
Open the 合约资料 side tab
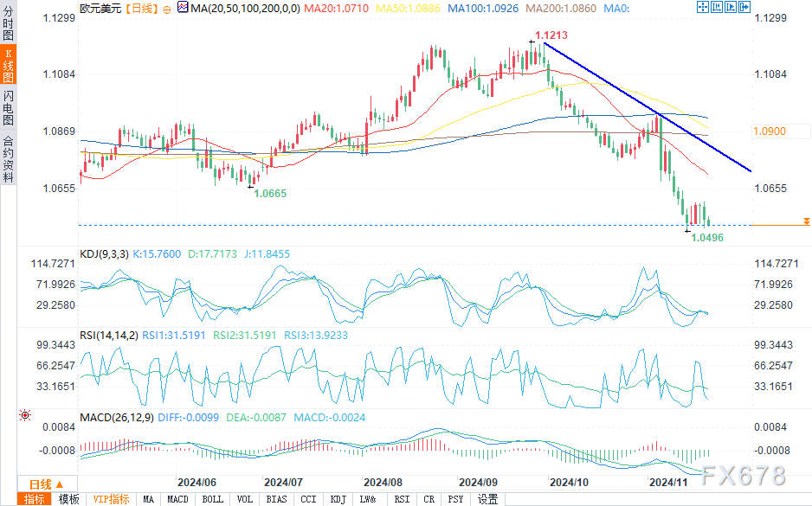click(9, 159)
